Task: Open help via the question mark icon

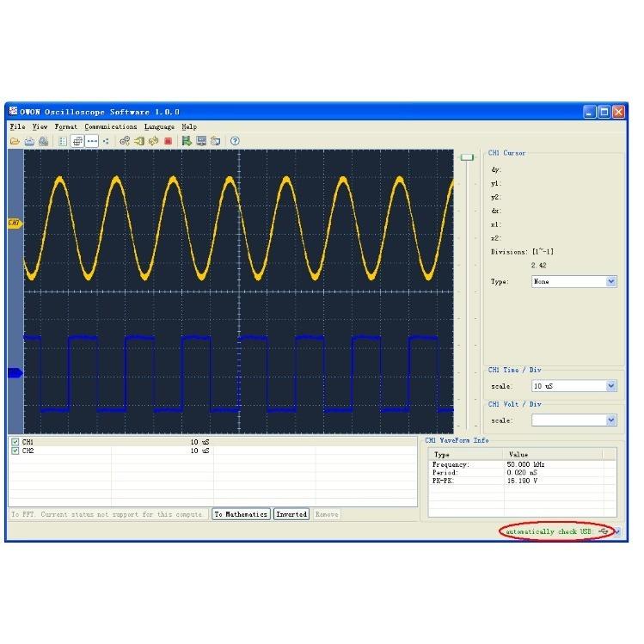Action: point(235,141)
